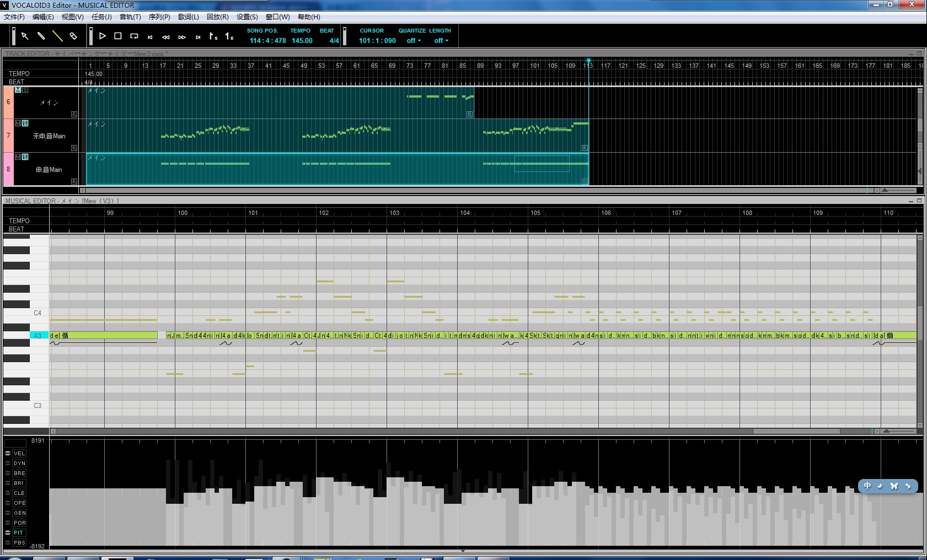Open the 歌词(L) menu
This screenshot has width=927, height=560.
tap(188, 17)
